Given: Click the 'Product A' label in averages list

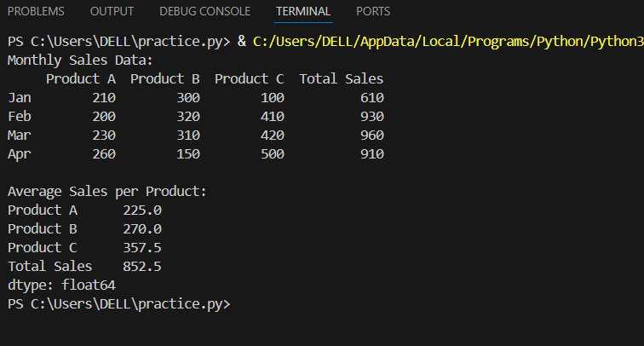Looking at the screenshot, I should 43,210.
